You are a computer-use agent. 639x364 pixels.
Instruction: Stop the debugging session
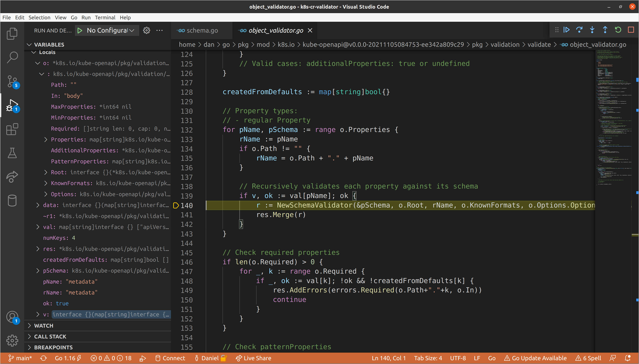pos(631,30)
